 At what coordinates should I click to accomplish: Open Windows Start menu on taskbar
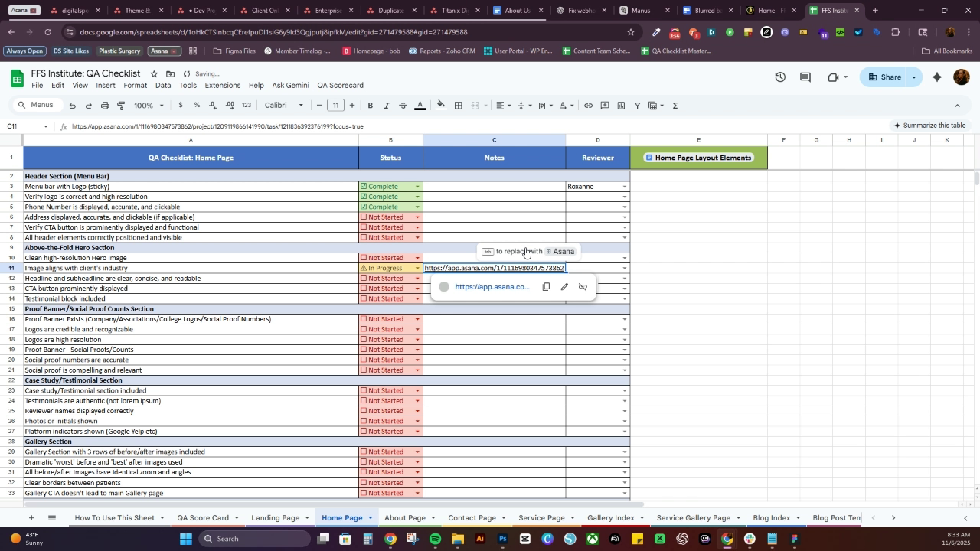tap(188, 539)
